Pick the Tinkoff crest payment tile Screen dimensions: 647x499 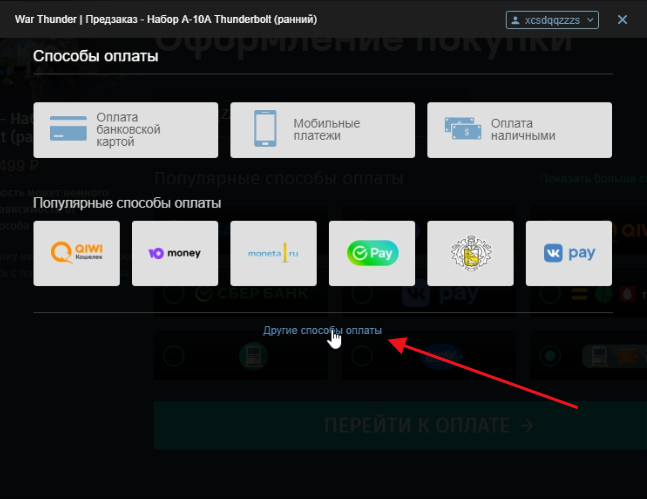point(470,253)
